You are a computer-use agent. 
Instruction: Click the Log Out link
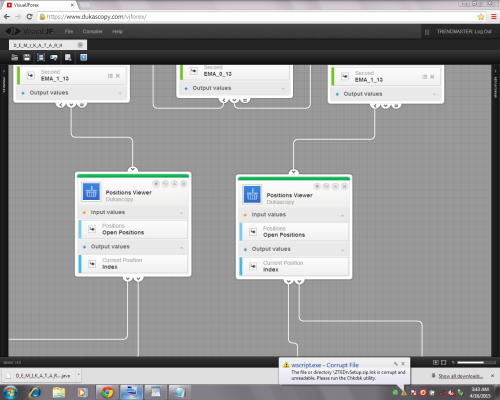point(483,31)
